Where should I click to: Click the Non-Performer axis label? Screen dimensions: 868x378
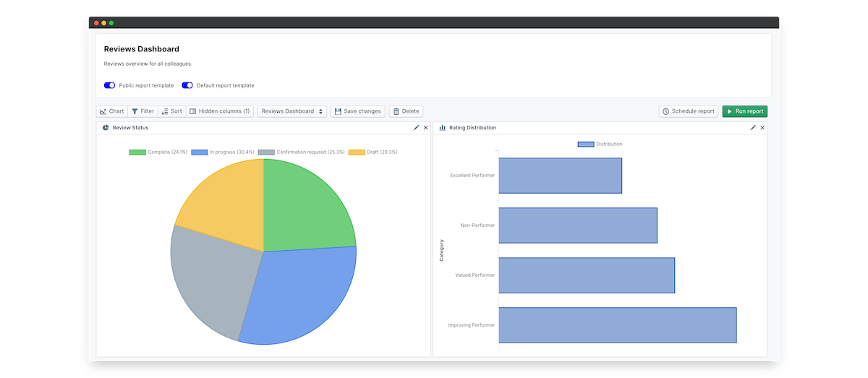tap(477, 225)
